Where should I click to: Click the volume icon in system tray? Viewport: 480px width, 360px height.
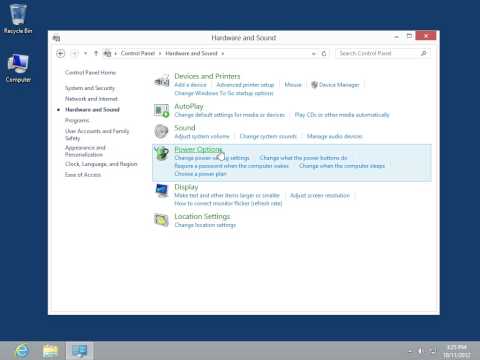pyautogui.click(x=421, y=351)
